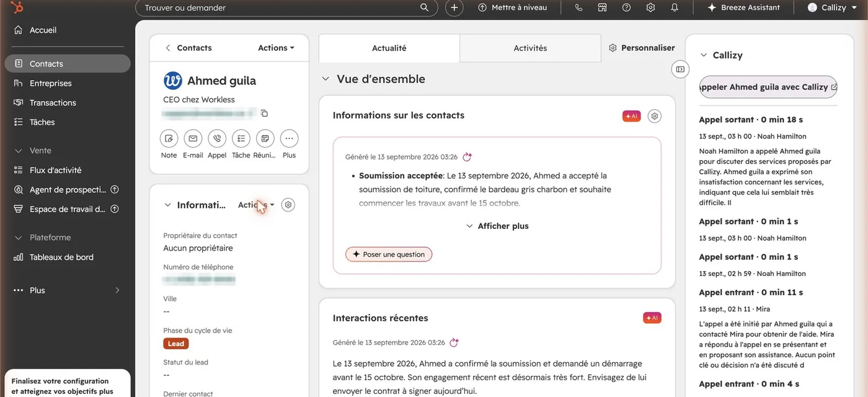Click the HubSpot sprocket logo
Image resolution: width=868 pixels, height=397 pixels.
(x=17, y=7)
